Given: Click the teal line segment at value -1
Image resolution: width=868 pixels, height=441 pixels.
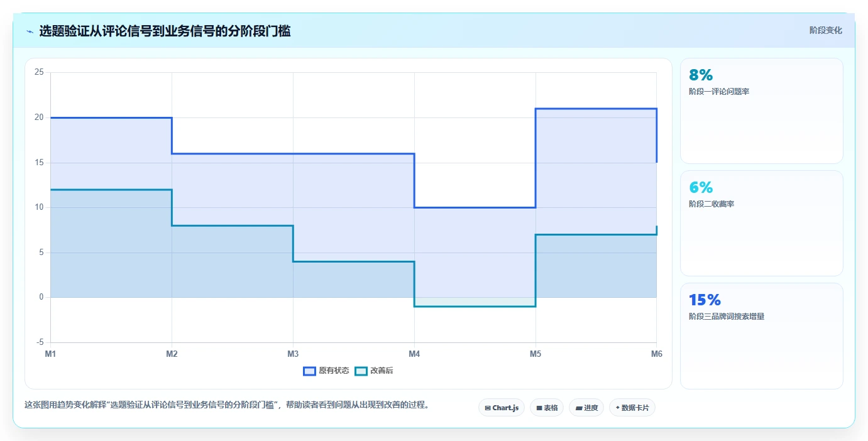Looking at the screenshot, I should coord(475,307).
